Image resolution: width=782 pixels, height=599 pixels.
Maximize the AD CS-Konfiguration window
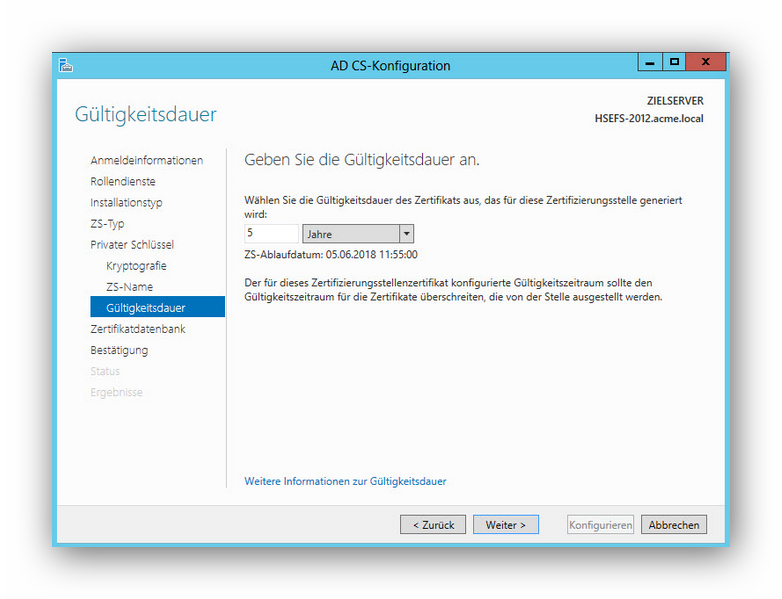675,62
